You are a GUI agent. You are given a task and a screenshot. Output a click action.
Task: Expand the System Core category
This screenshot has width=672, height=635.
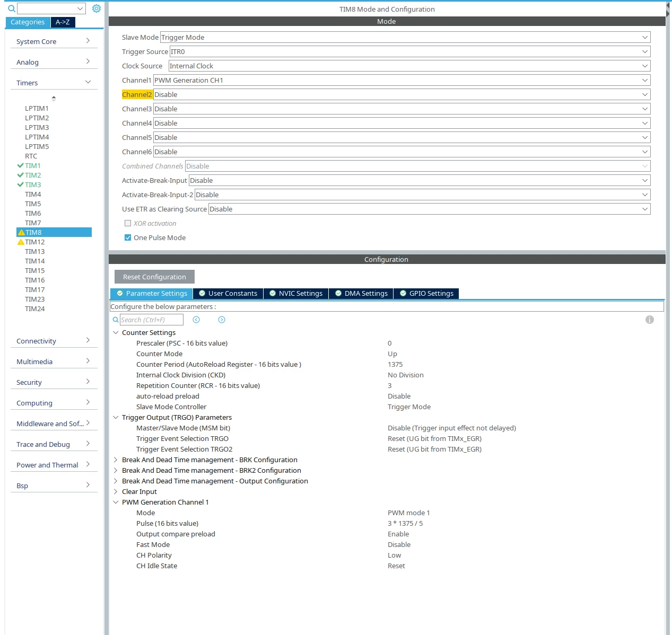click(x=54, y=41)
